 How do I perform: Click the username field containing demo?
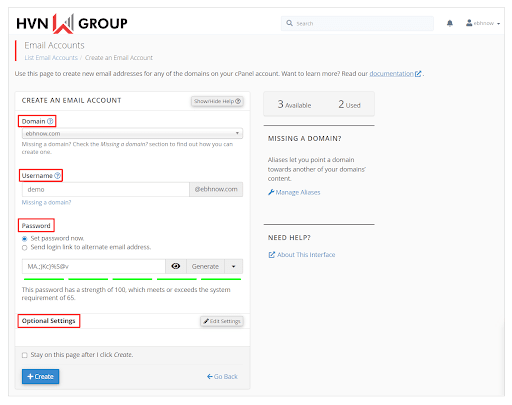pyautogui.click(x=106, y=189)
